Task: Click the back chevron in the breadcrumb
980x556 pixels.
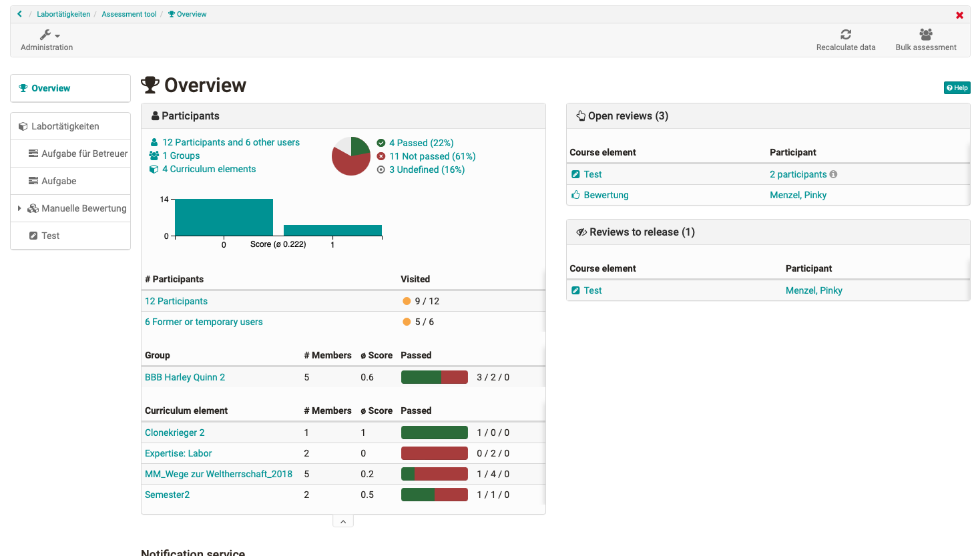Action: coord(19,13)
